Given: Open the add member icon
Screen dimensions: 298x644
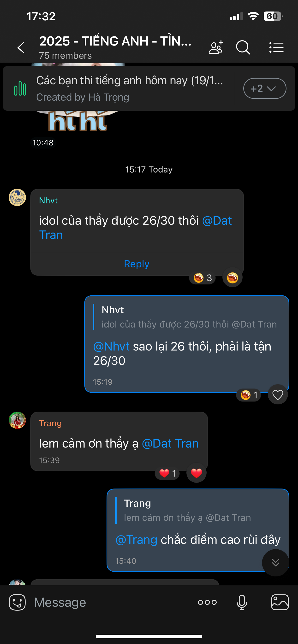Looking at the screenshot, I should 216,47.
